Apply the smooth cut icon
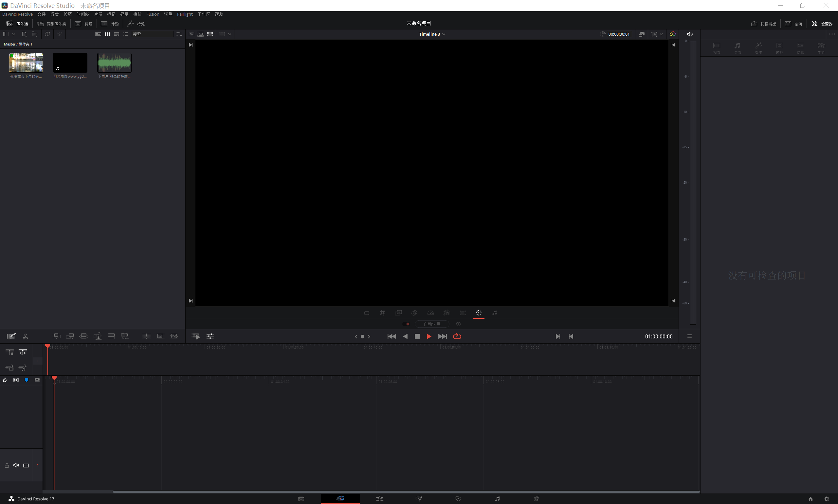The width and height of the screenshot is (838, 504). click(174, 336)
